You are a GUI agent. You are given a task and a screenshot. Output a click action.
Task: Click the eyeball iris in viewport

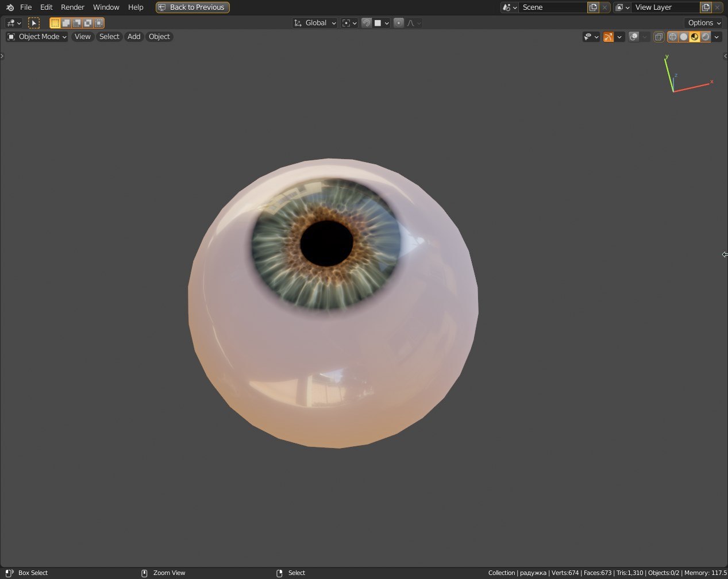click(x=326, y=243)
